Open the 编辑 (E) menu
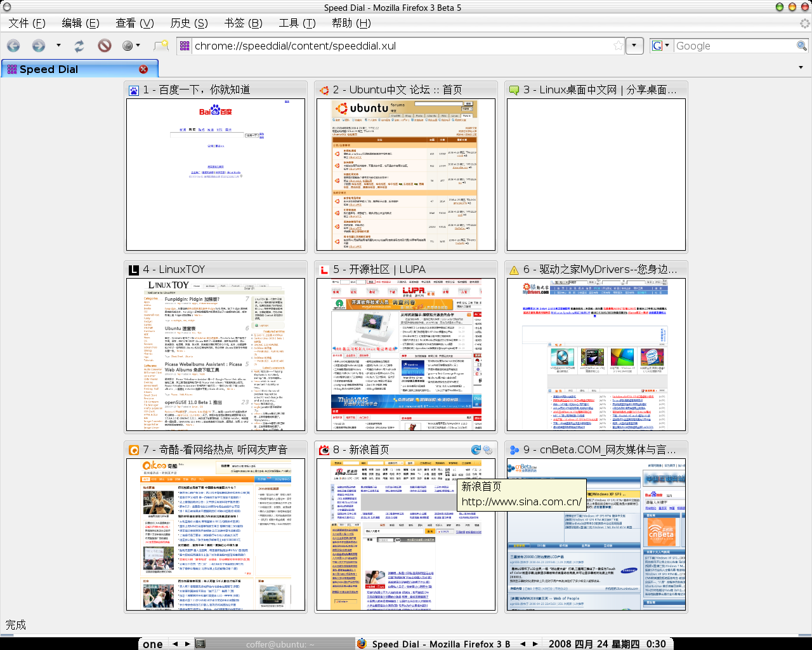Viewport: 812px width, 650px height. (81, 23)
